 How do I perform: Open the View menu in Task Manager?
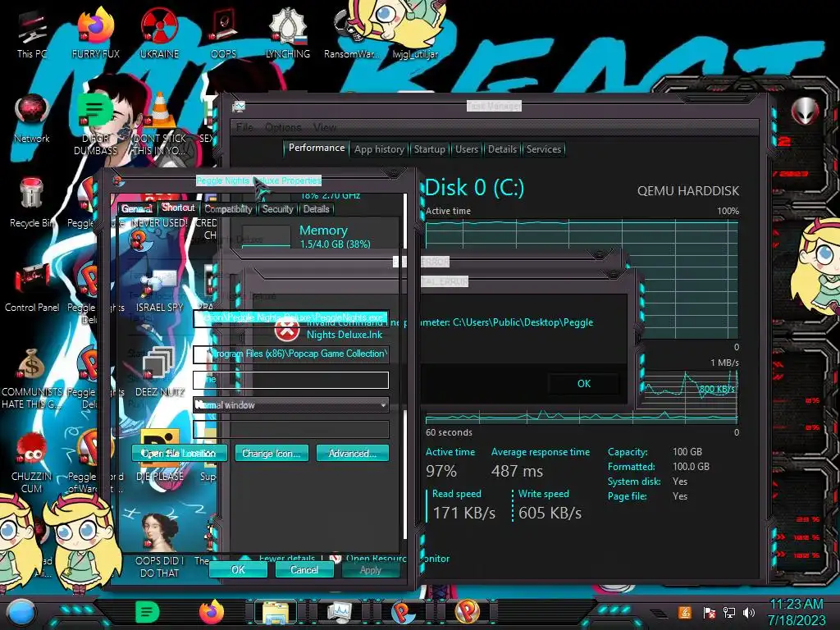pyautogui.click(x=324, y=127)
